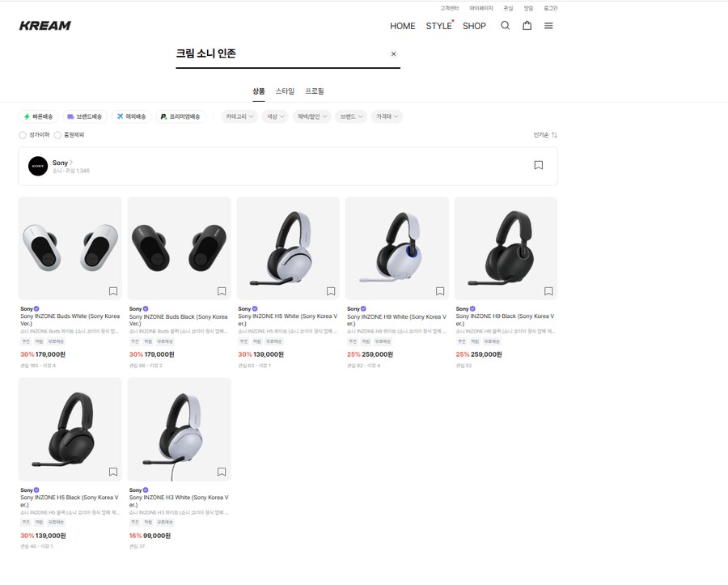The image size is (728, 585).
Task: Open the INZONE Buds Black product image
Action: [x=180, y=248]
